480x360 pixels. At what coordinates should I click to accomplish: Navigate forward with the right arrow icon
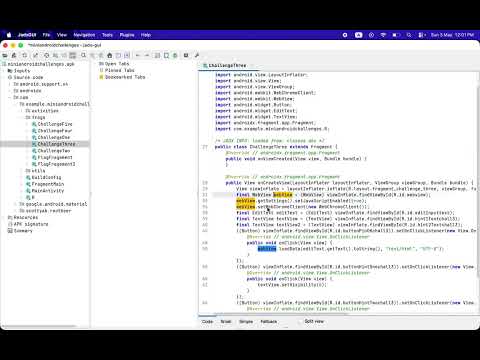point(147,55)
